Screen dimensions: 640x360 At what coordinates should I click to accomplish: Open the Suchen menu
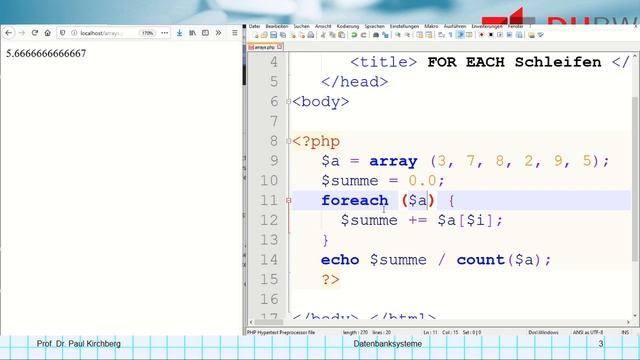tap(302, 26)
